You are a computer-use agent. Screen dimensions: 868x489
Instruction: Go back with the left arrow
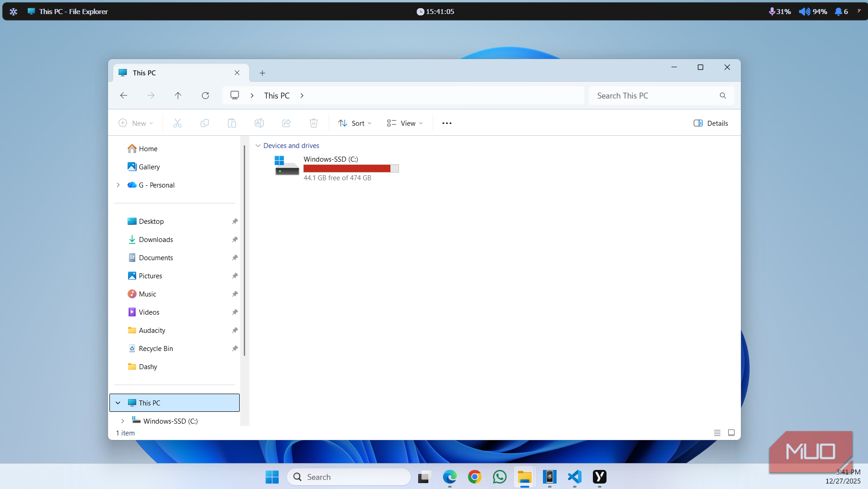[123, 95]
